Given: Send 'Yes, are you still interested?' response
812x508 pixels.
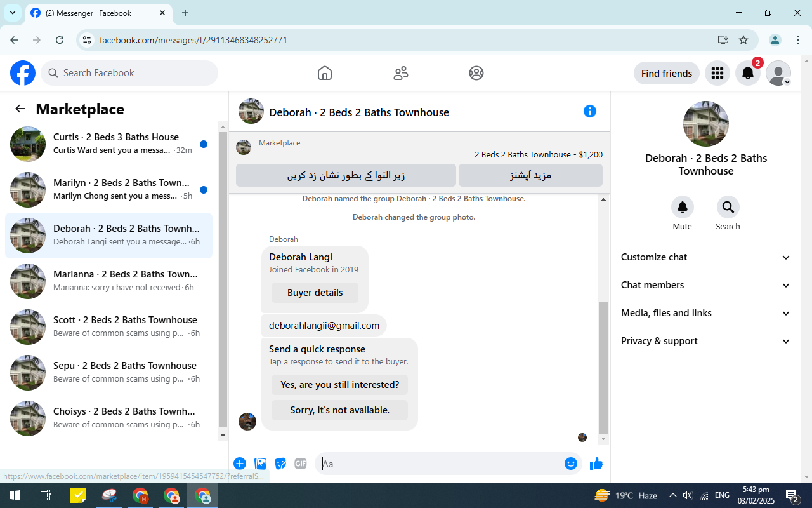Looking at the screenshot, I should [x=339, y=385].
